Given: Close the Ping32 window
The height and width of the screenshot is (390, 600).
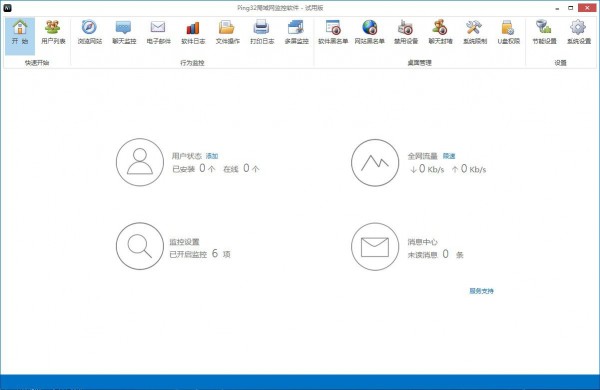Looking at the screenshot, I should pyautogui.click(x=587, y=8).
